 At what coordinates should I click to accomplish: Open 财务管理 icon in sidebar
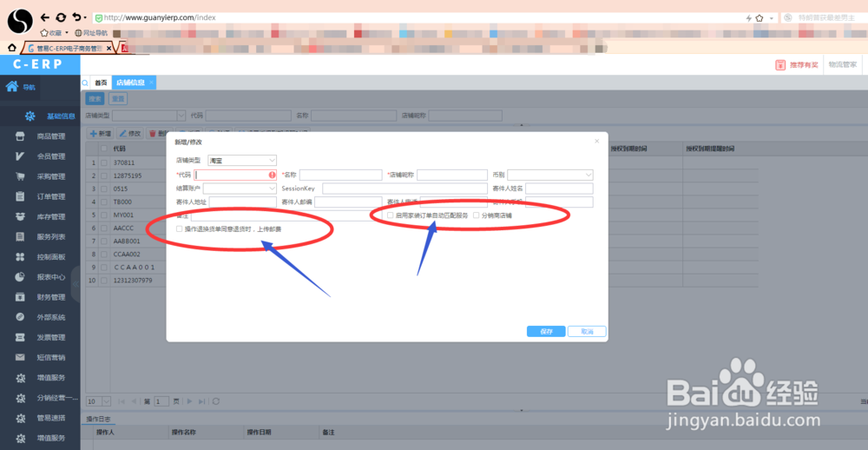click(x=20, y=297)
